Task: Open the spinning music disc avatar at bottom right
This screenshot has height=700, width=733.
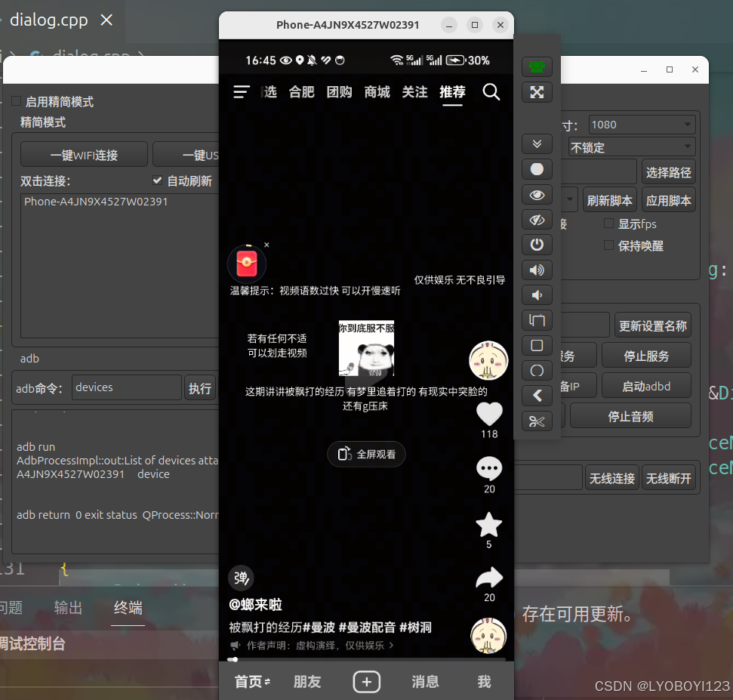Action: click(x=488, y=636)
